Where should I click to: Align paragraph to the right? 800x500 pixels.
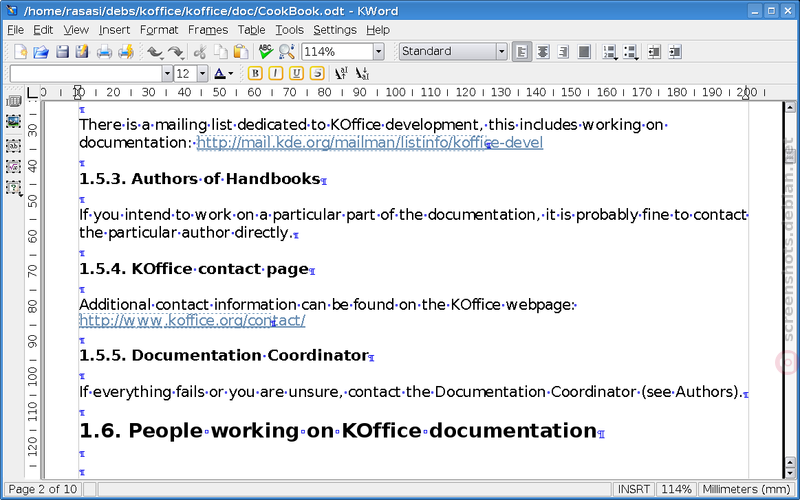coord(563,52)
